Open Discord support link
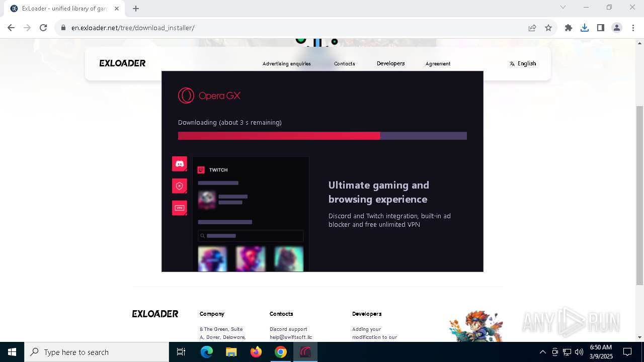This screenshot has height=362, width=644. pos(288,329)
